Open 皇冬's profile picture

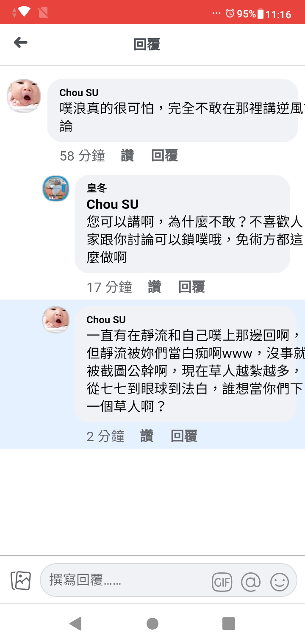coord(56,189)
